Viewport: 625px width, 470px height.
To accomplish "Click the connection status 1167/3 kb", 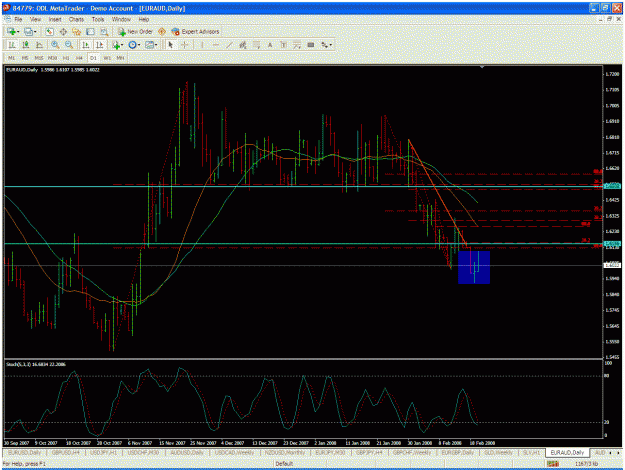I will tap(588, 464).
